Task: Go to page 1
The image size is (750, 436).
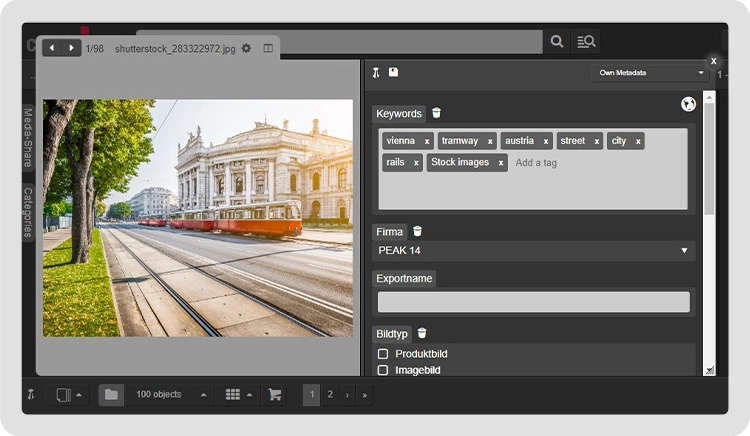Action: (x=311, y=394)
